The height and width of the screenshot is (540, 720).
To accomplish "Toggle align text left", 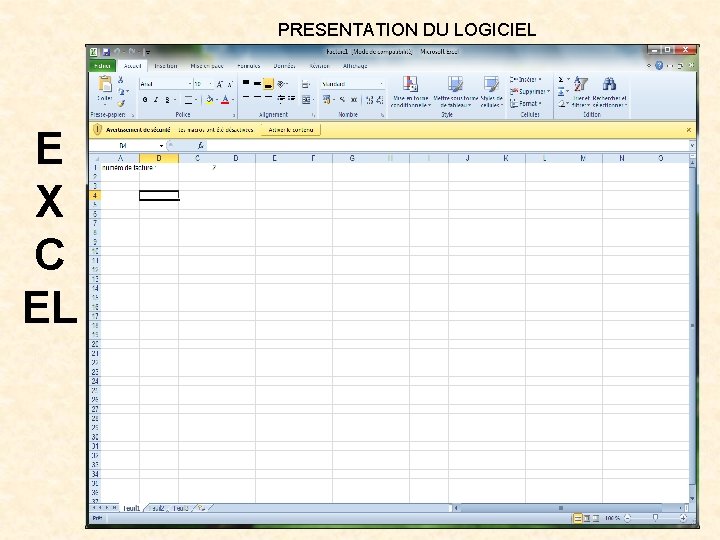I will tap(246, 99).
